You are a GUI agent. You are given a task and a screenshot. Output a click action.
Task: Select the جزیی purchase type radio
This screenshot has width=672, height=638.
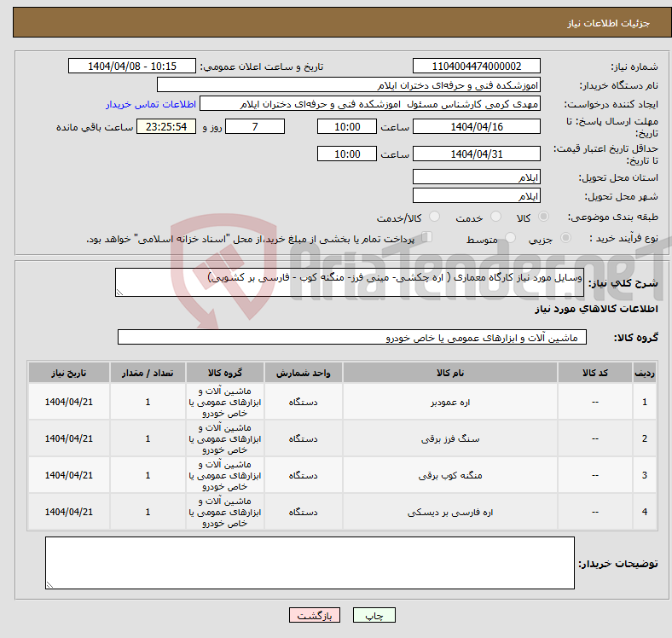tap(565, 237)
